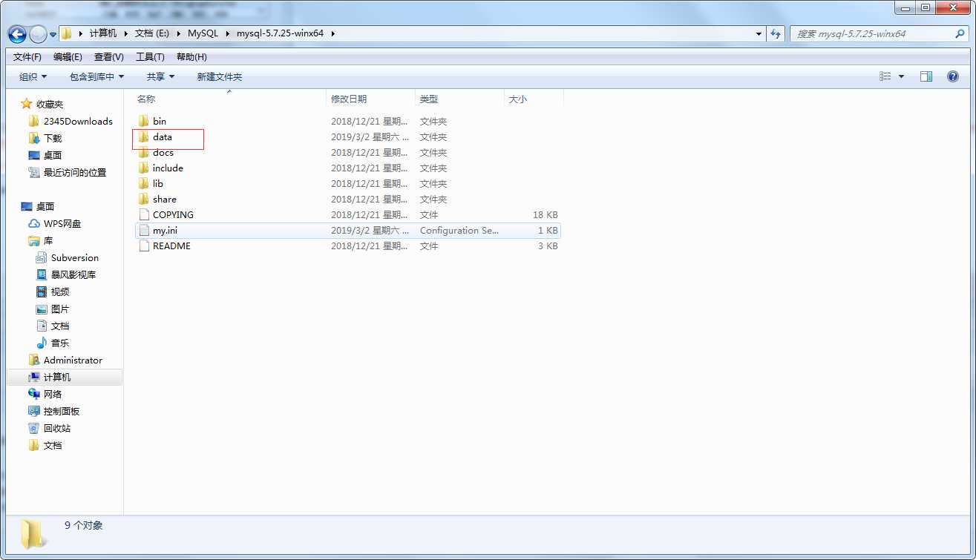Select the data folder icon
976x560 pixels.
click(x=144, y=136)
